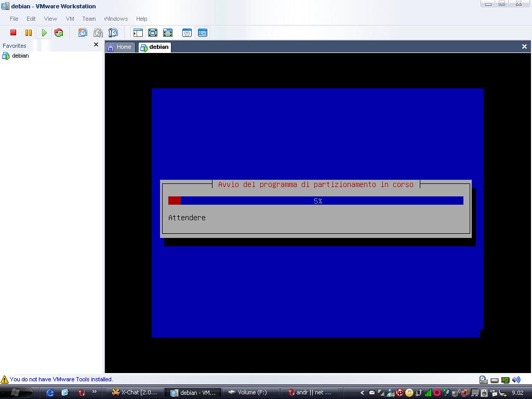Toggle the sidebar display icon
Screen dimensions: 532x399
click(138, 33)
